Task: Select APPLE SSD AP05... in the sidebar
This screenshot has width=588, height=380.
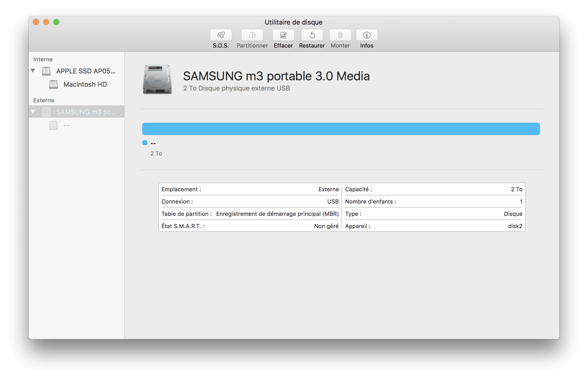Action: (x=77, y=71)
